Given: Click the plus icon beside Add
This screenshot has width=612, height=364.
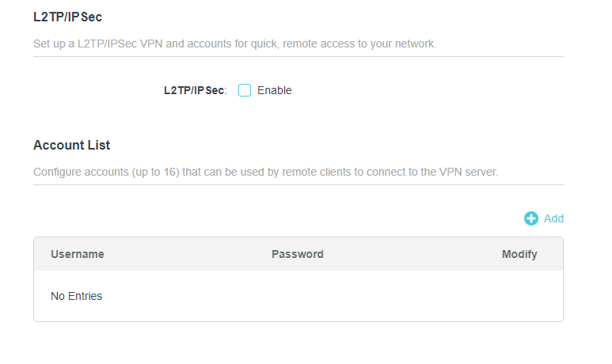Looking at the screenshot, I should tap(530, 218).
